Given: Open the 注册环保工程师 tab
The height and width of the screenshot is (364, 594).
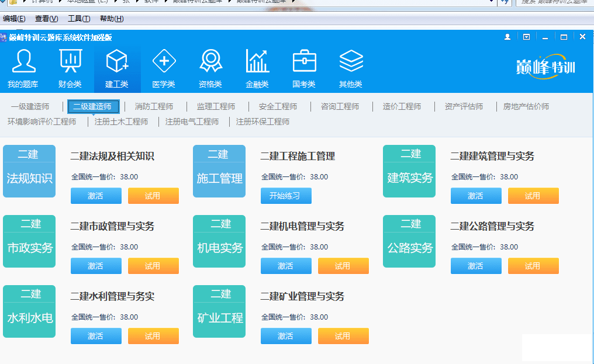Looking at the screenshot, I should click(x=263, y=122).
